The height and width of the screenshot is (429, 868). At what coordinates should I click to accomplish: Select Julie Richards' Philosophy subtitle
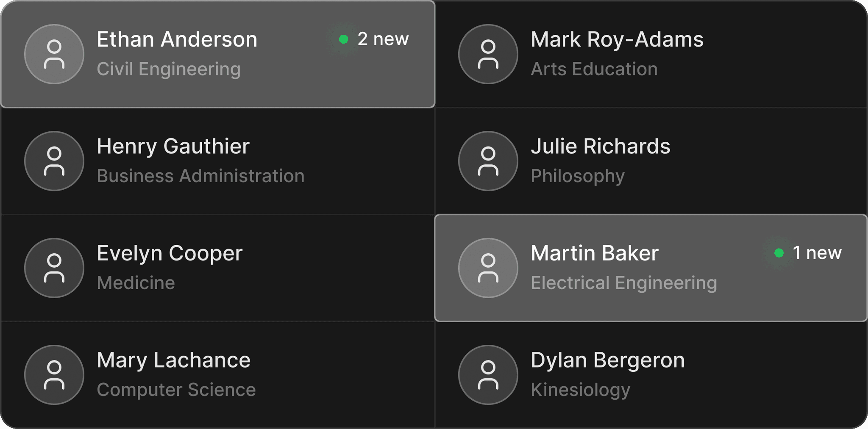point(578,176)
